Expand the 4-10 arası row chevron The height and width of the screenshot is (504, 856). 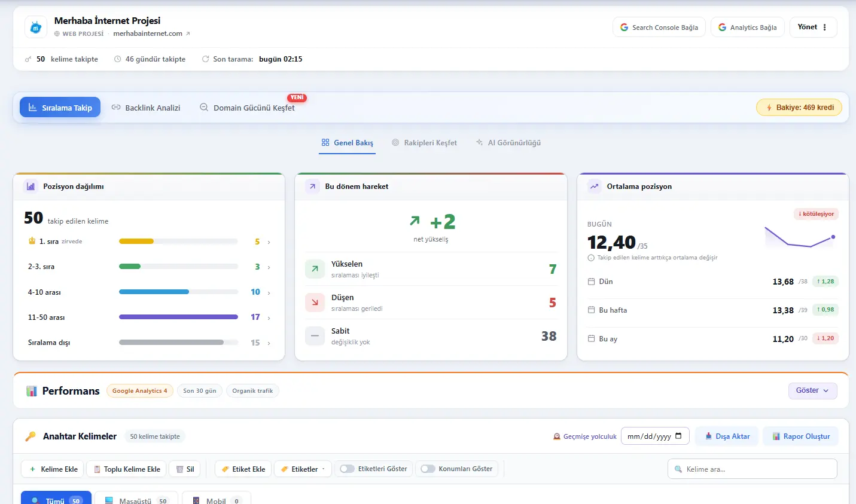[269, 293]
